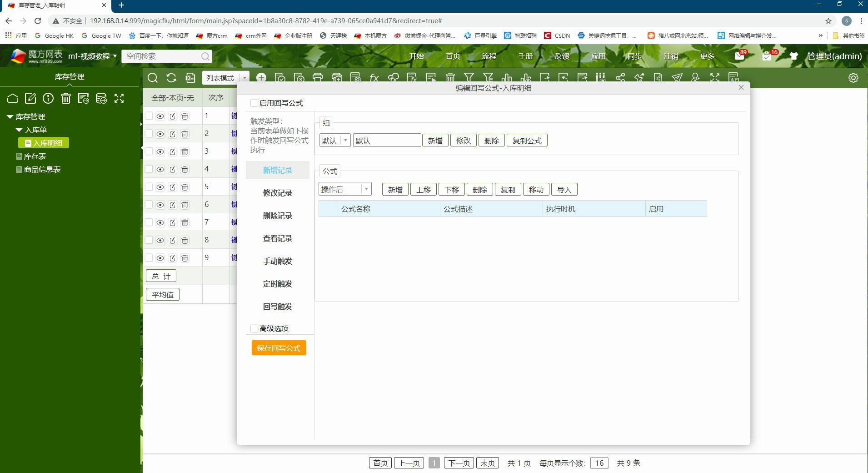868x473 pixels.
Task: Expand the bookmarks overflow chevron
Action: [x=820, y=35]
